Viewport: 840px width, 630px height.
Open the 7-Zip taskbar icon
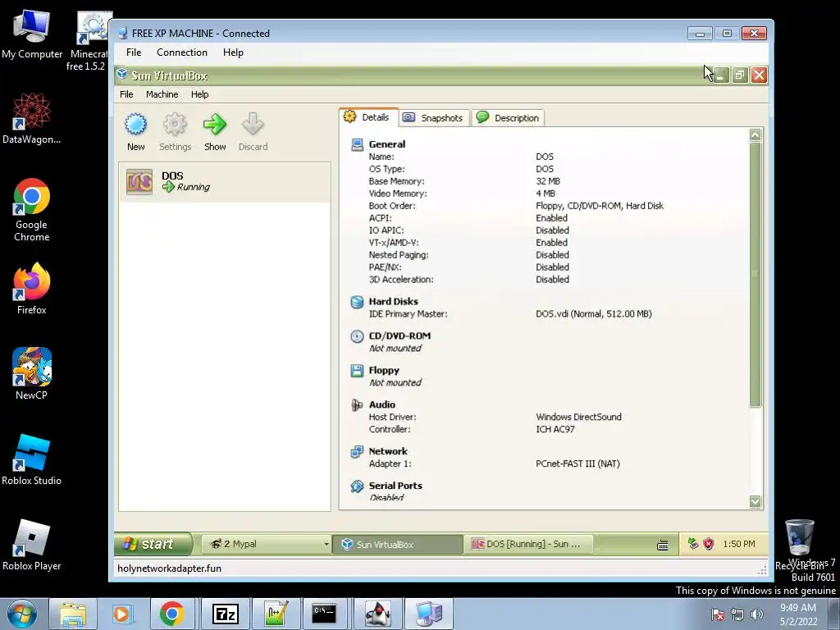(x=225, y=614)
